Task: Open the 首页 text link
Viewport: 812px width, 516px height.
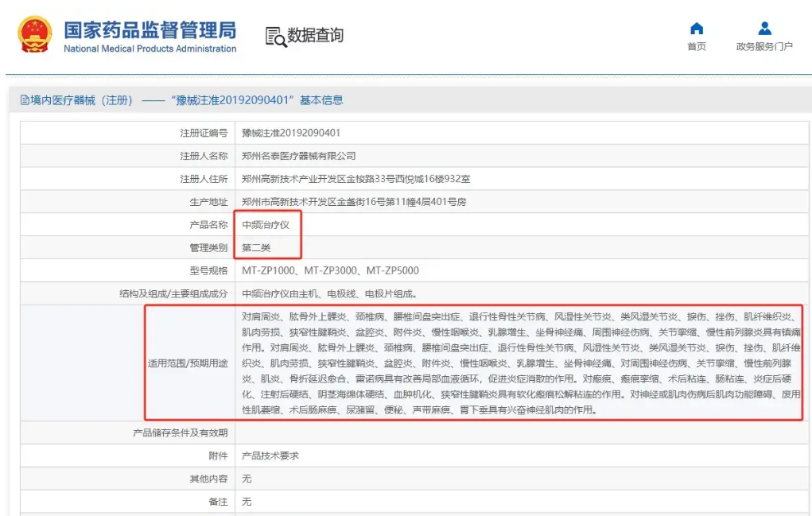Action: pyautogui.click(x=696, y=47)
